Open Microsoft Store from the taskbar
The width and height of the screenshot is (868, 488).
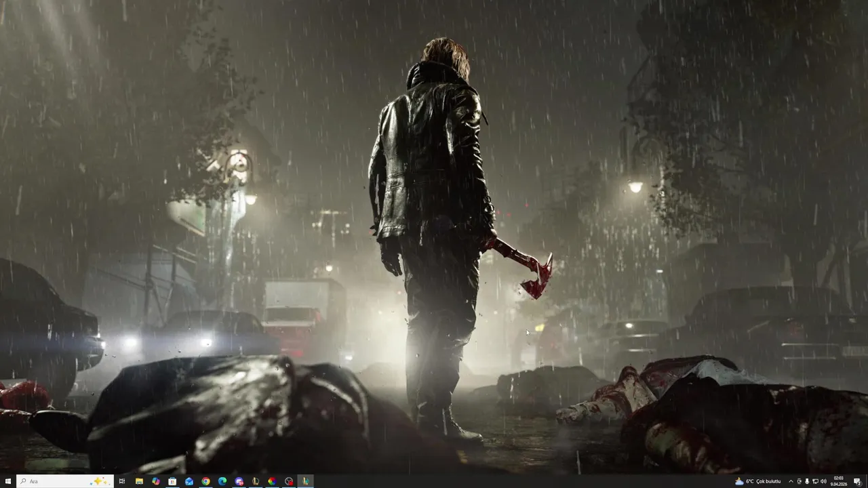pos(172,481)
